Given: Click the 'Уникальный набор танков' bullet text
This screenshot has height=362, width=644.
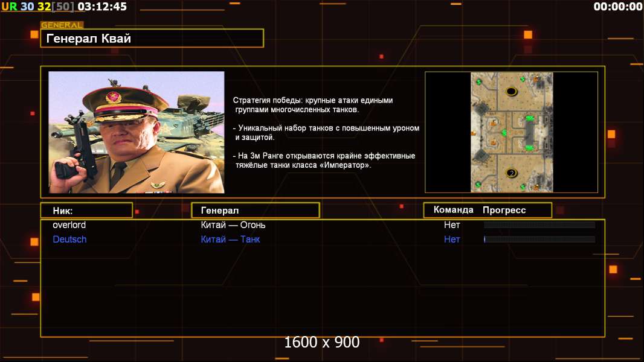Looking at the screenshot, I should pos(326,132).
